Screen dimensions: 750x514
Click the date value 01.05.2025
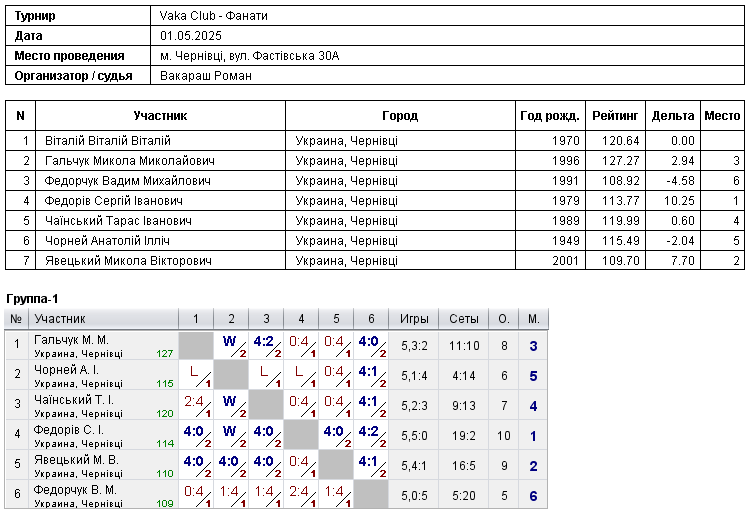(191, 36)
